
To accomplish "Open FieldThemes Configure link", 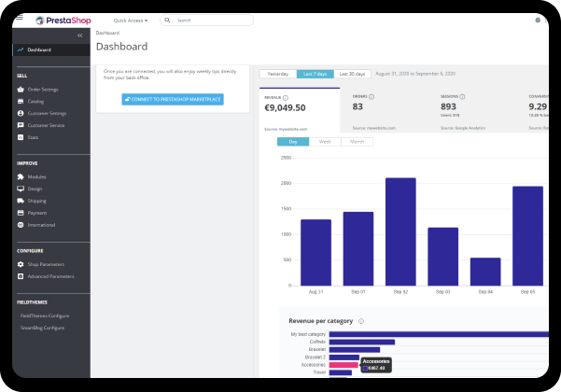I will (x=45, y=315).
